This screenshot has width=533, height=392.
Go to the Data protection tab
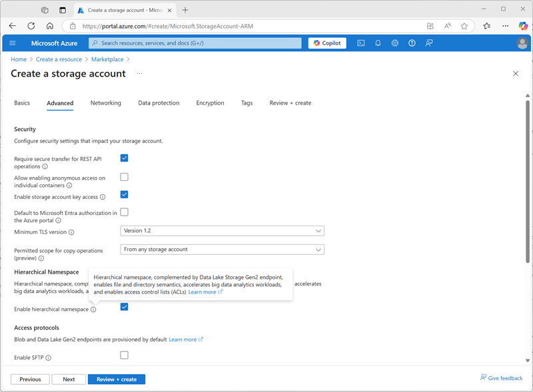point(159,103)
